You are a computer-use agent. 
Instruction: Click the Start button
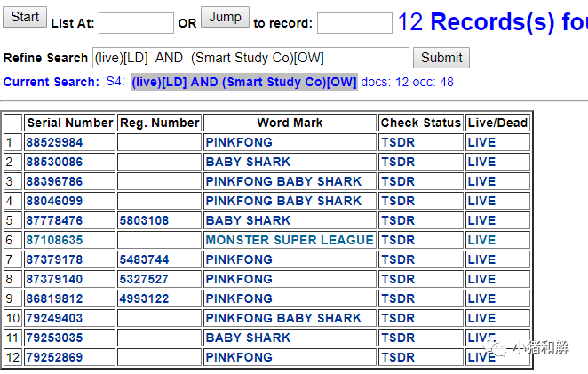tap(25, 17)
